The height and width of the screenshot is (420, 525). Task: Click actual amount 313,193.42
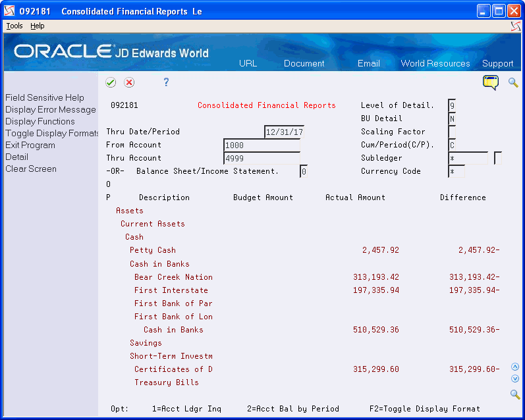coord(375,277)
